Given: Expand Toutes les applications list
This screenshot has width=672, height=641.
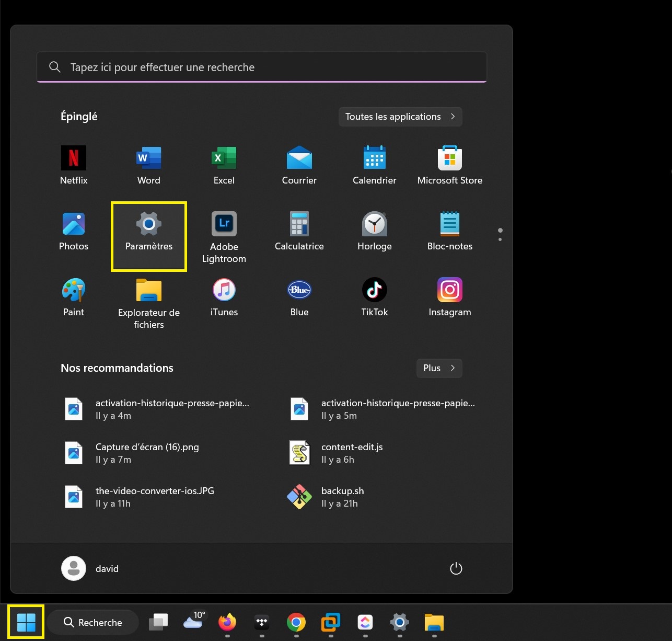Looking at the screenshot, I should (400, 117).
